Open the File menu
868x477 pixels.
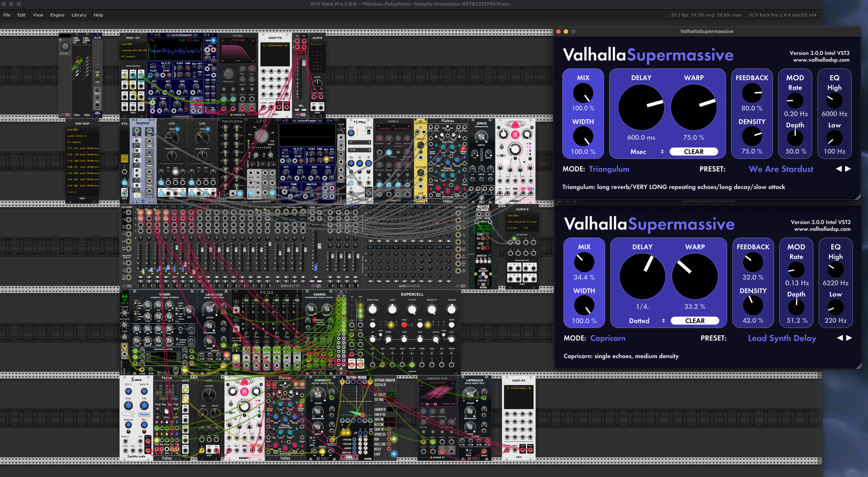(7, 15)
